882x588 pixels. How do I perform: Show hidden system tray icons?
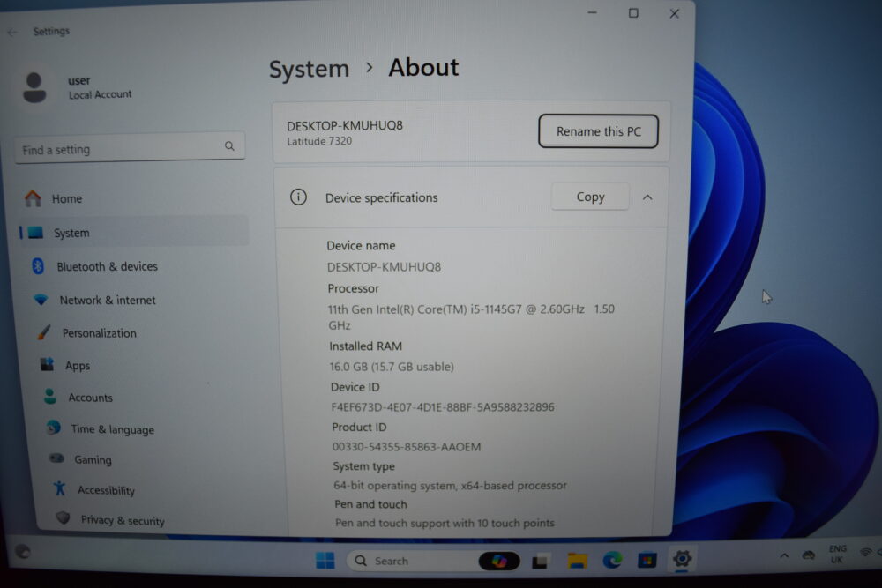[784, 555]
